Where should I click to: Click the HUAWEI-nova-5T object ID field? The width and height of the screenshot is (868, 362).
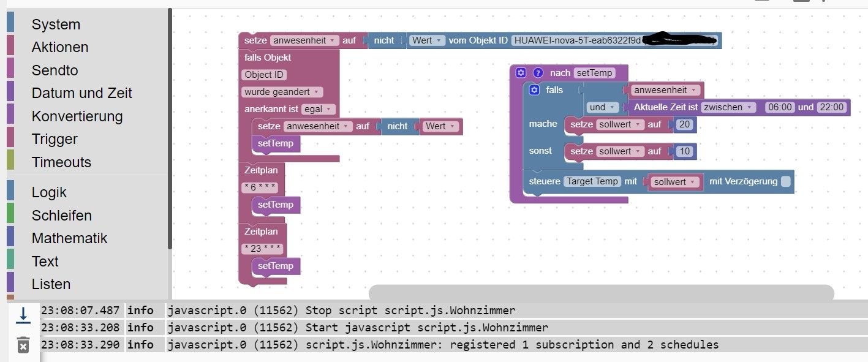(614, 40)
